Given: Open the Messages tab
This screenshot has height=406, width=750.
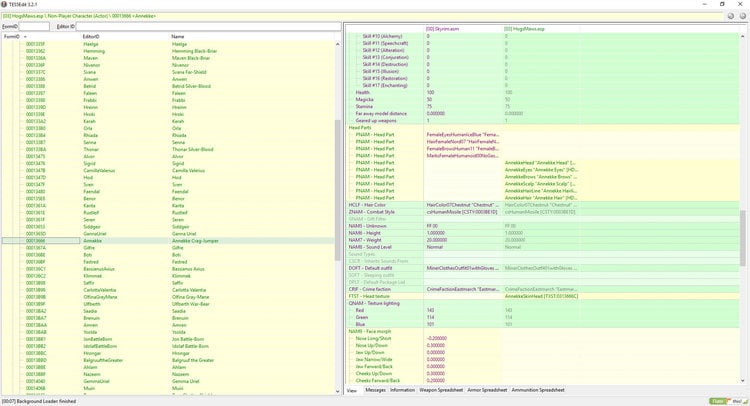Looking at the screenshot, I should (375, 390).
